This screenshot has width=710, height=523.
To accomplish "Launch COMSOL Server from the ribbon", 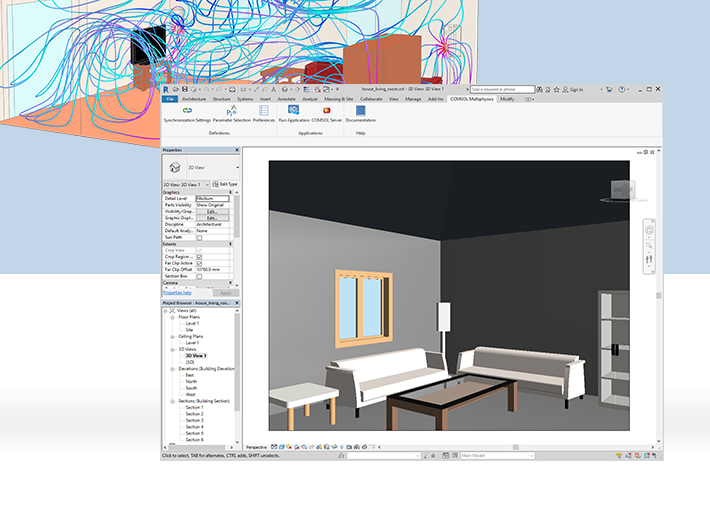I will 326,115.
